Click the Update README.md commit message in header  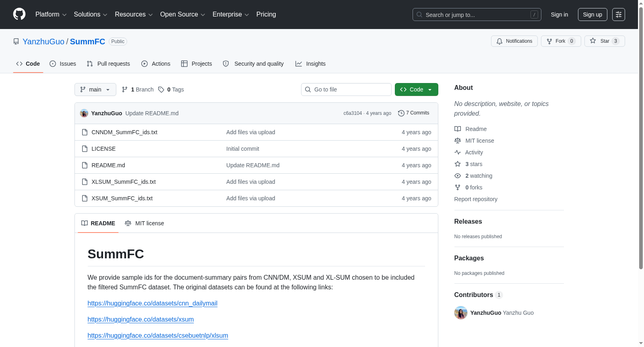[152, 113]
